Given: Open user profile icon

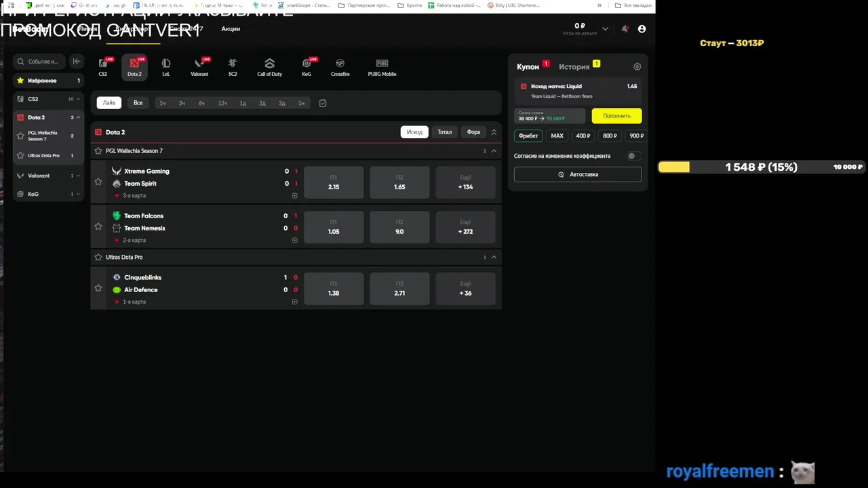Looking at the screenshot, I should (x=642, y=29).
